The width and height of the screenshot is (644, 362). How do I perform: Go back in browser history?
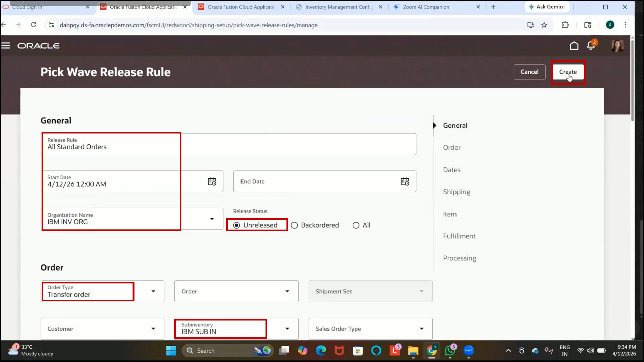pos(4,25)
